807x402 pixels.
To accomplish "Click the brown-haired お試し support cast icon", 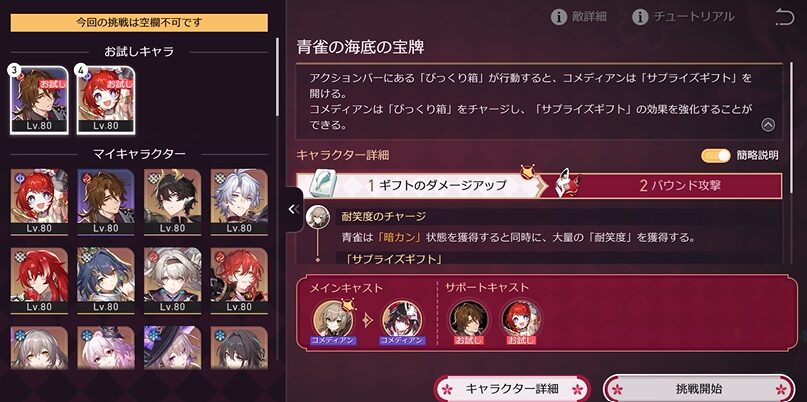I will click(469, 320).
